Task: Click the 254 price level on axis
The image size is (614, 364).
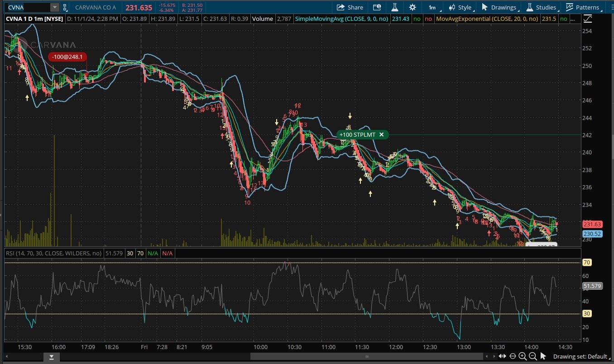Action: (587, 31)
